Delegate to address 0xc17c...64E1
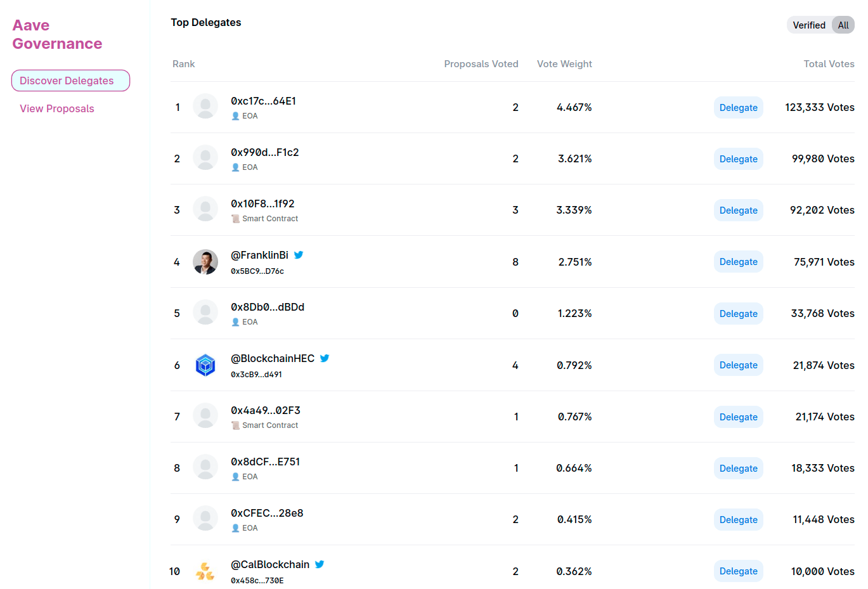 (738, 108)
